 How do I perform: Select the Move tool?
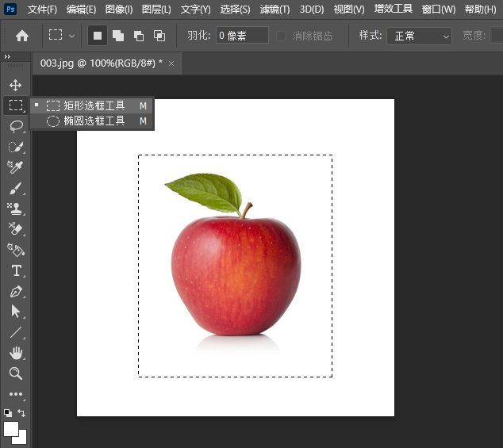(15, 85)
